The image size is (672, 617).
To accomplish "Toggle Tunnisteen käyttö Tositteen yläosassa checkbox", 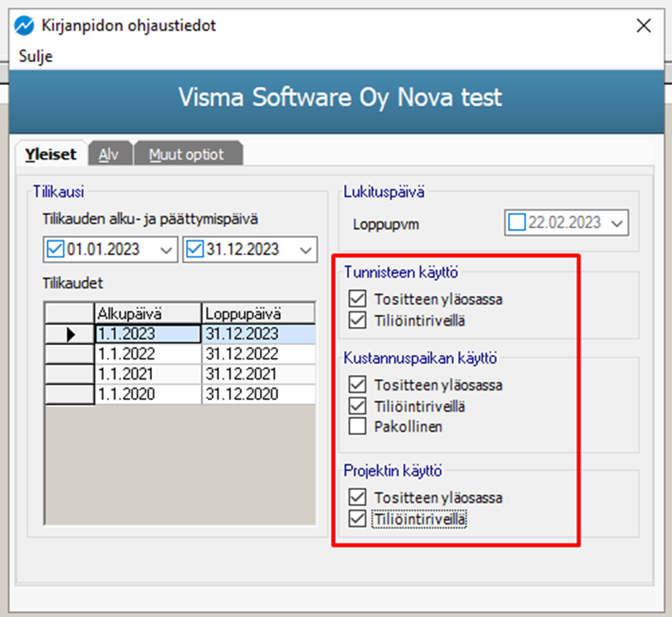I will (x=357, y=299).
